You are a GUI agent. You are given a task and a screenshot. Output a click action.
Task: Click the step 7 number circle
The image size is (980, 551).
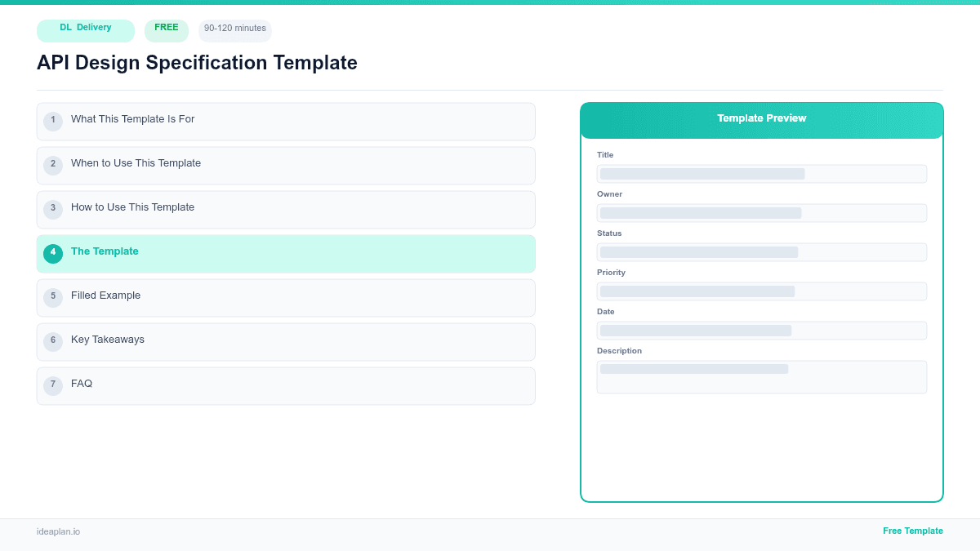pyautogui.click(x=53, y=384)
